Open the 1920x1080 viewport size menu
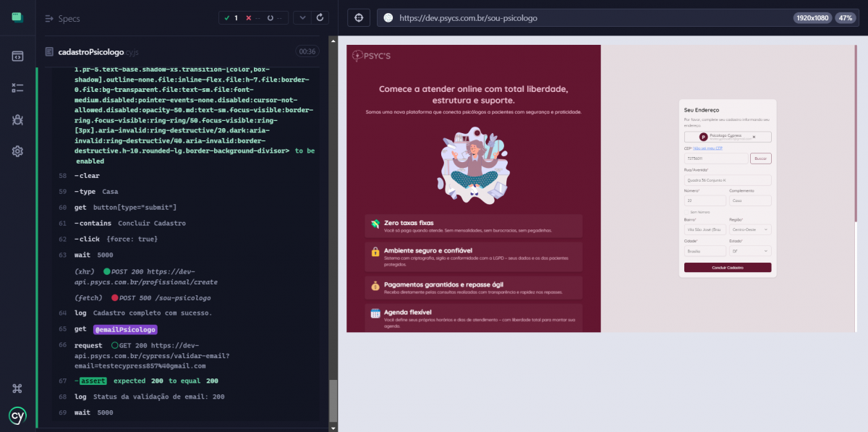 [812, 17]
